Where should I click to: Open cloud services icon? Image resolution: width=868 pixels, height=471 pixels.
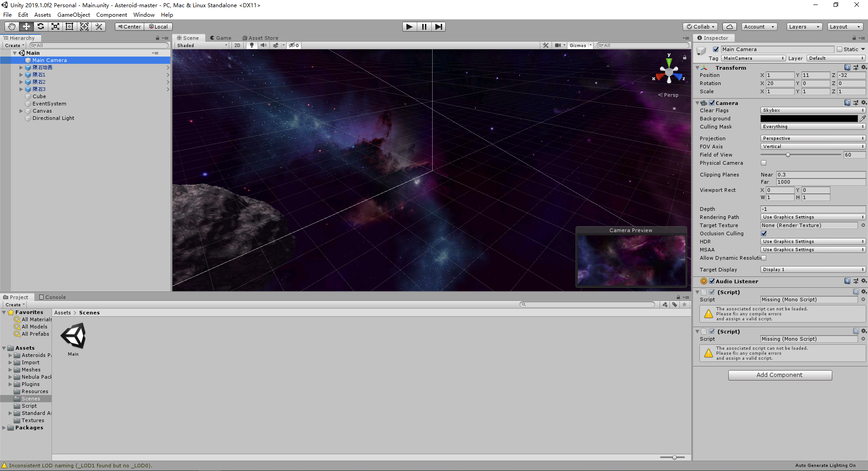pos(729,27)
